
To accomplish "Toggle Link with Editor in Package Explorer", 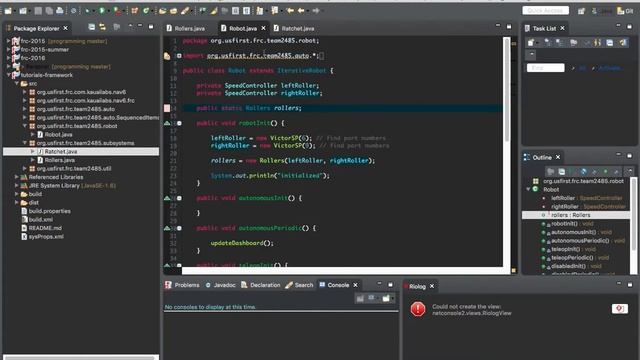I will 102,27.
